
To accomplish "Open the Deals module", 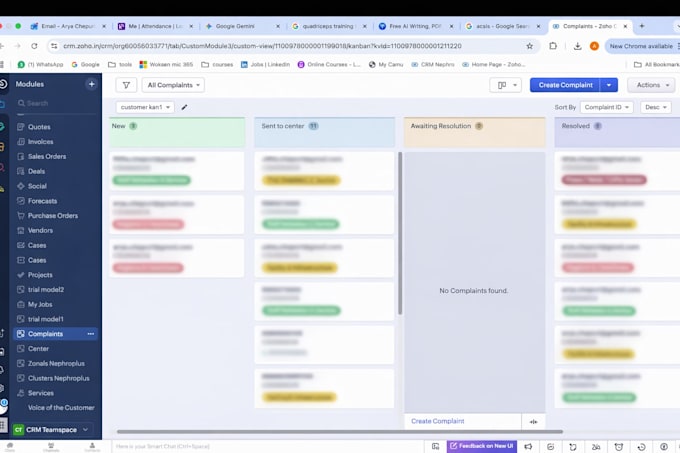I will [x=36, y=171].
